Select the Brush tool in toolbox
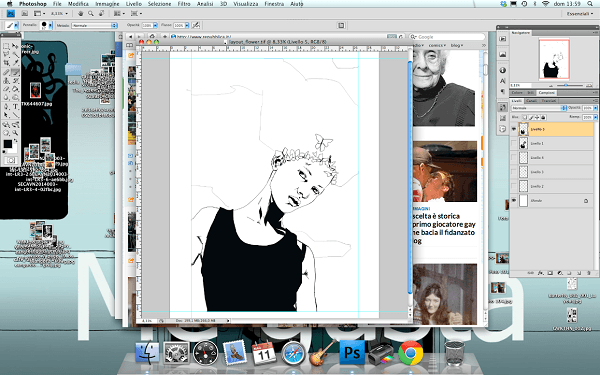Viewport: 600px width, 375px height. point(15,72)
